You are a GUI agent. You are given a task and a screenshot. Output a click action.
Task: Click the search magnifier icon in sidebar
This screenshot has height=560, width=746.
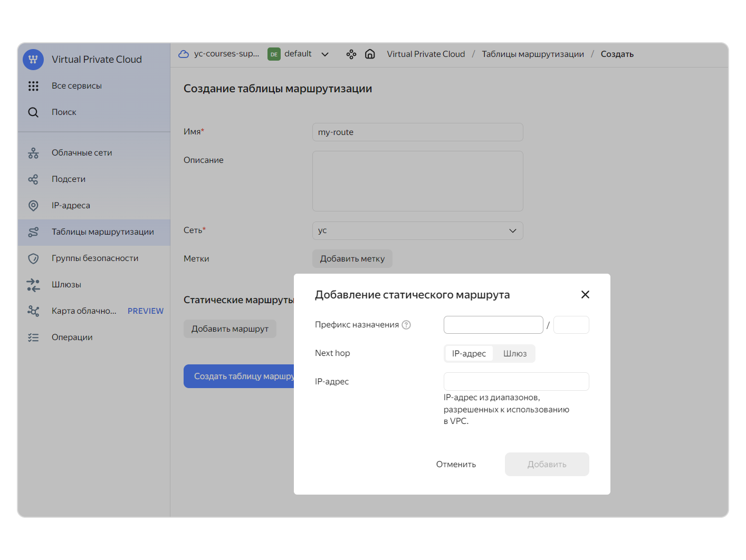pyautogui.click(x=33, y=112)
